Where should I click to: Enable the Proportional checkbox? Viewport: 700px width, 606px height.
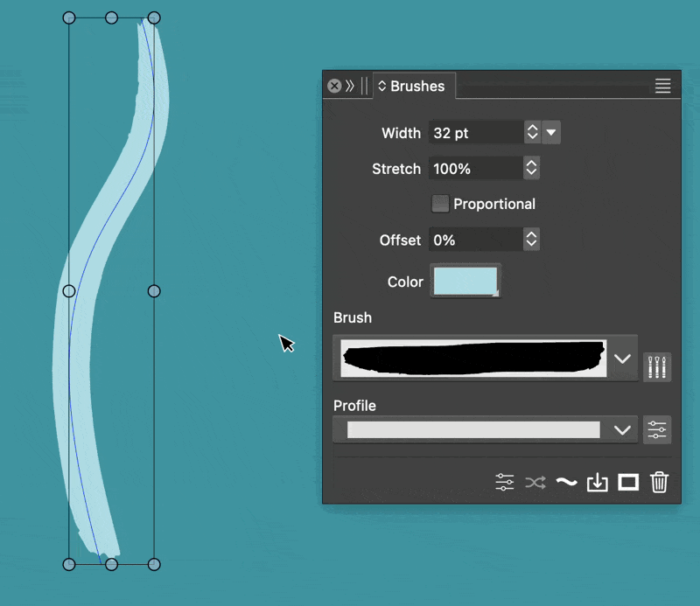(440, 204)
